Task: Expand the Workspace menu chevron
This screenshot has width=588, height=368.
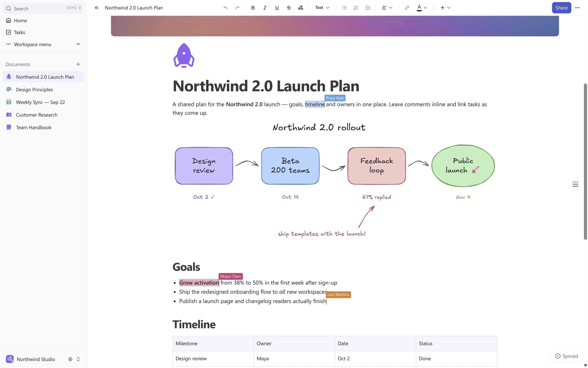Action: [78, 44]
